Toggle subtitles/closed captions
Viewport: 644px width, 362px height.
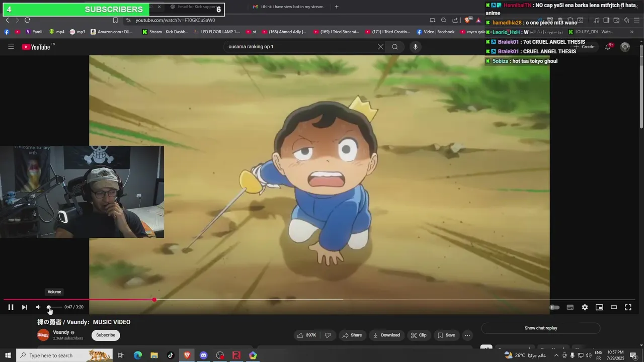point(570,307)
